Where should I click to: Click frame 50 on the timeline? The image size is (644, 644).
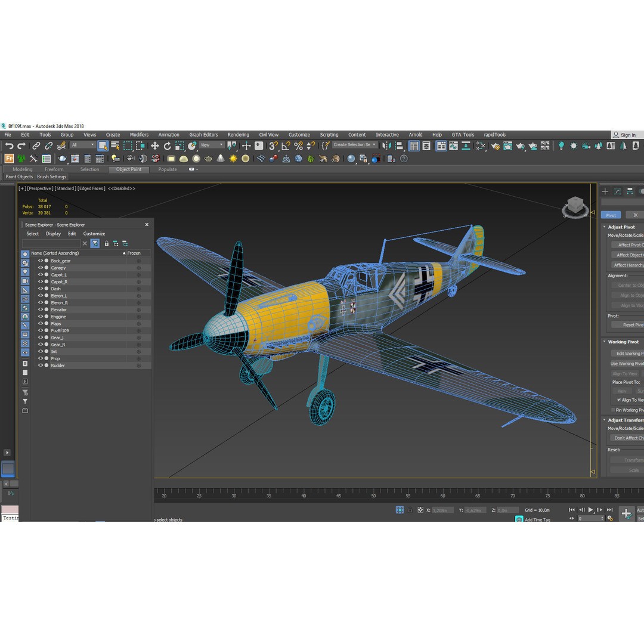(x=373, y=494)
